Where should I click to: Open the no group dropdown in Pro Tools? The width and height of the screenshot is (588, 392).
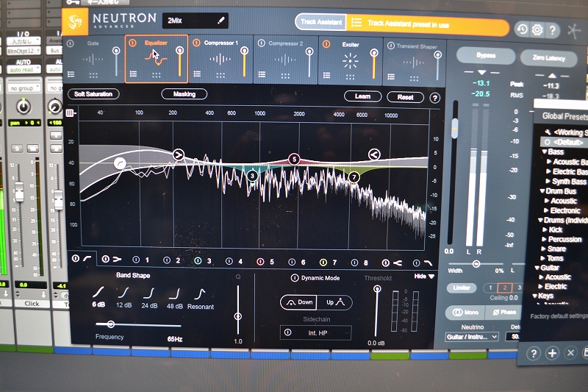(24, 88)
